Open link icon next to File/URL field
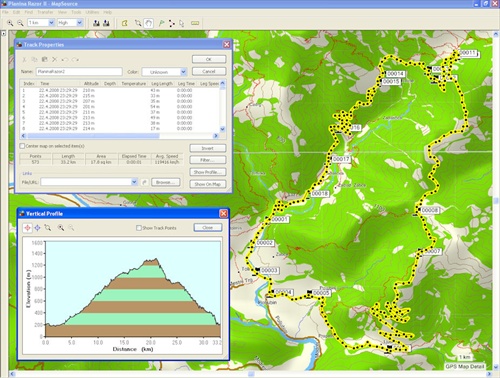500x378 pixels. [144, 182]
